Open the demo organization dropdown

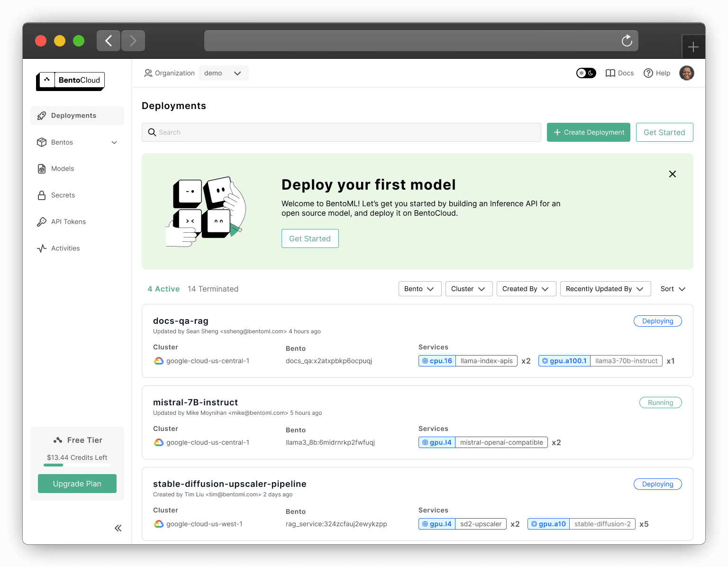coord(223,73)
